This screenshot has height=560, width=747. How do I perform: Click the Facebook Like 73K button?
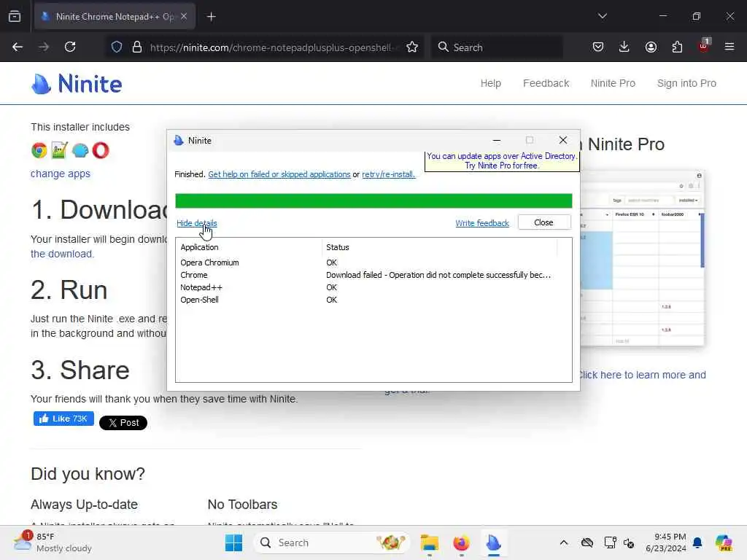[x=64, y=419]
